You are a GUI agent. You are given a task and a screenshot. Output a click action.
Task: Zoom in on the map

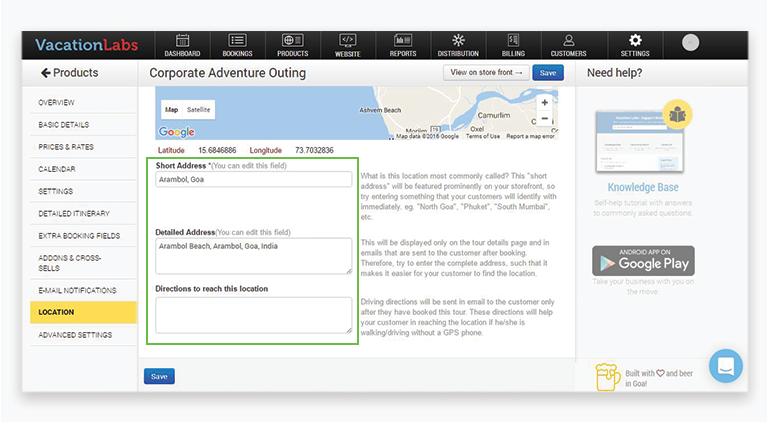[544, 102]
